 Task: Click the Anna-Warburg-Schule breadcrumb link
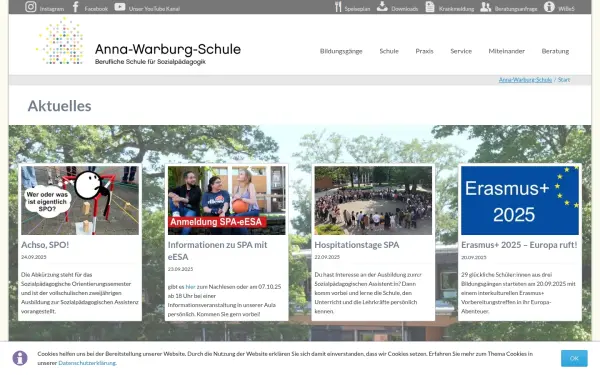(525, 80)
